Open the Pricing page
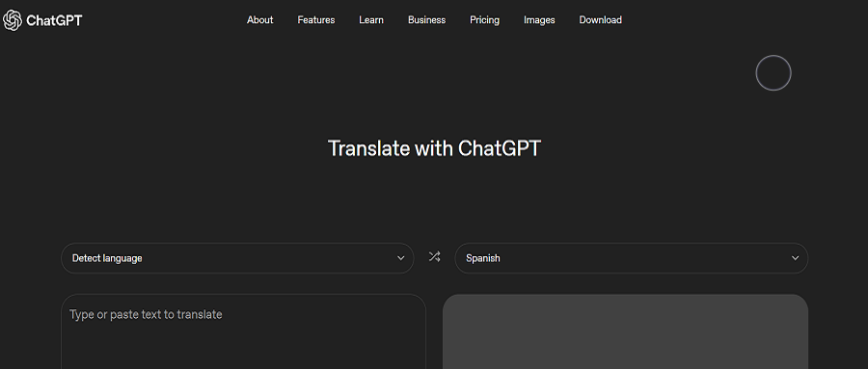This screenshot has width=868, height=369. click(485, 20)
